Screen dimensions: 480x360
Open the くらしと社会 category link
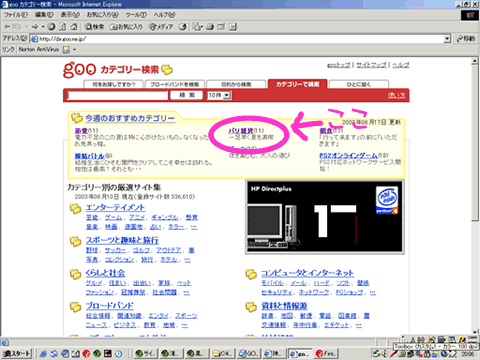105,273
